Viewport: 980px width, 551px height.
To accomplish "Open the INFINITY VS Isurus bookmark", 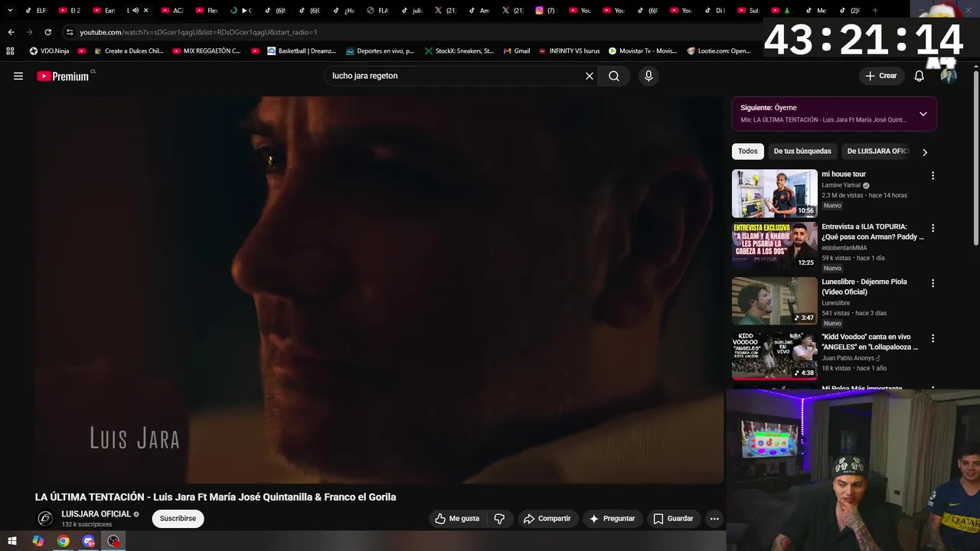I will pos(569,51).
